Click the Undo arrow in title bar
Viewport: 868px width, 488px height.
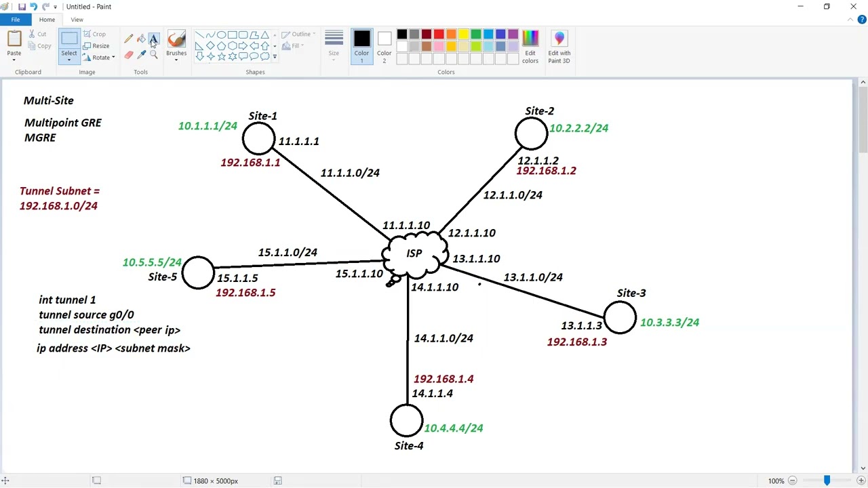(33, 7)
